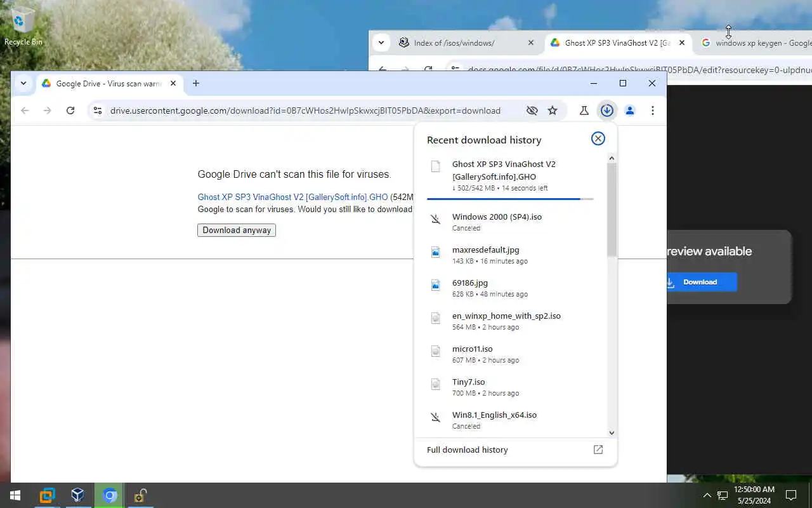Open the notification center icon
The image size is (812, 508).
pos(791,495)
